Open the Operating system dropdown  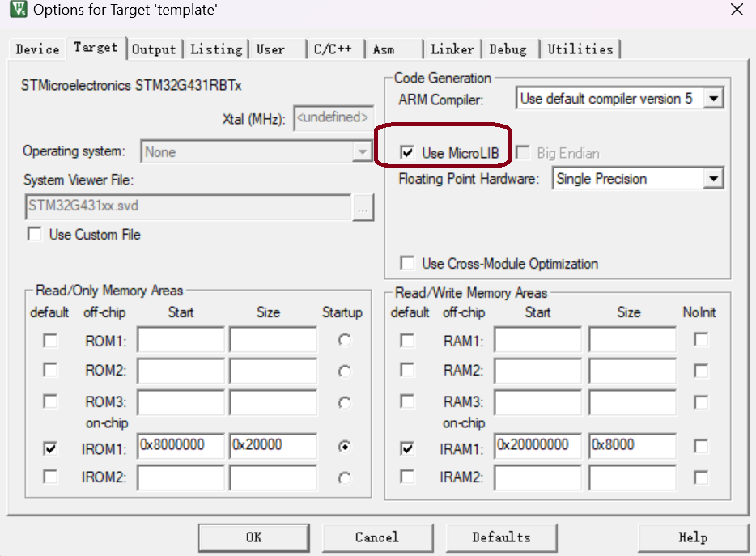[361, 151]
